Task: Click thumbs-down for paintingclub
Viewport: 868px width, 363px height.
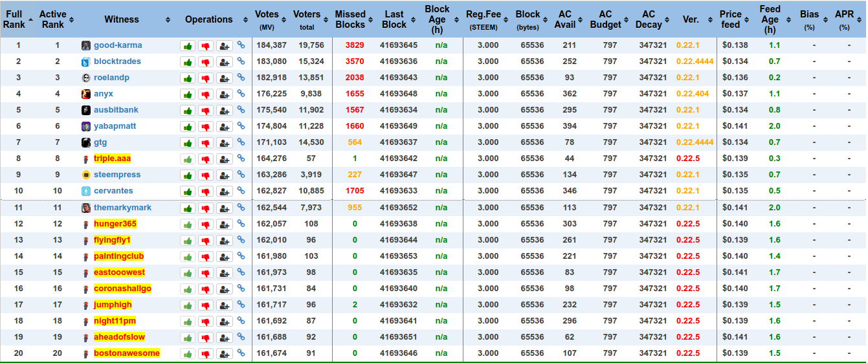Action: pos(206,257)
